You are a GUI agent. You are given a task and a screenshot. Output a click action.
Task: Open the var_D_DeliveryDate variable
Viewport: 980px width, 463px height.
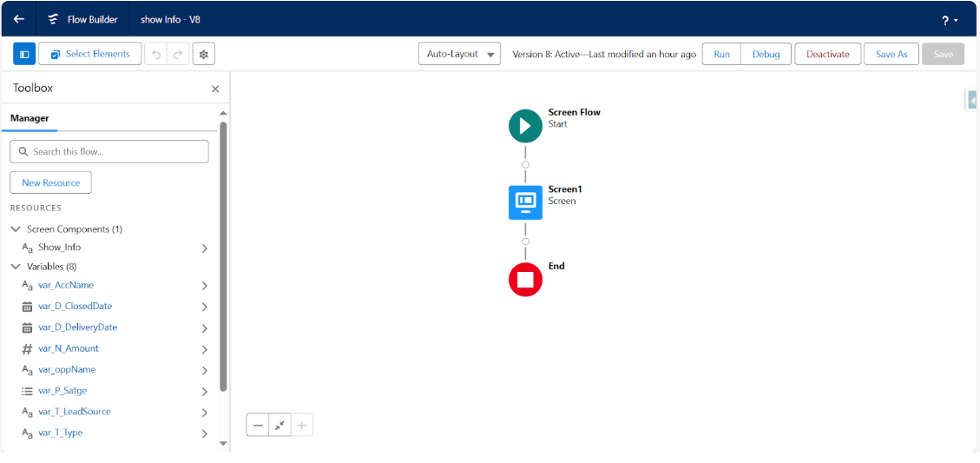77,327
